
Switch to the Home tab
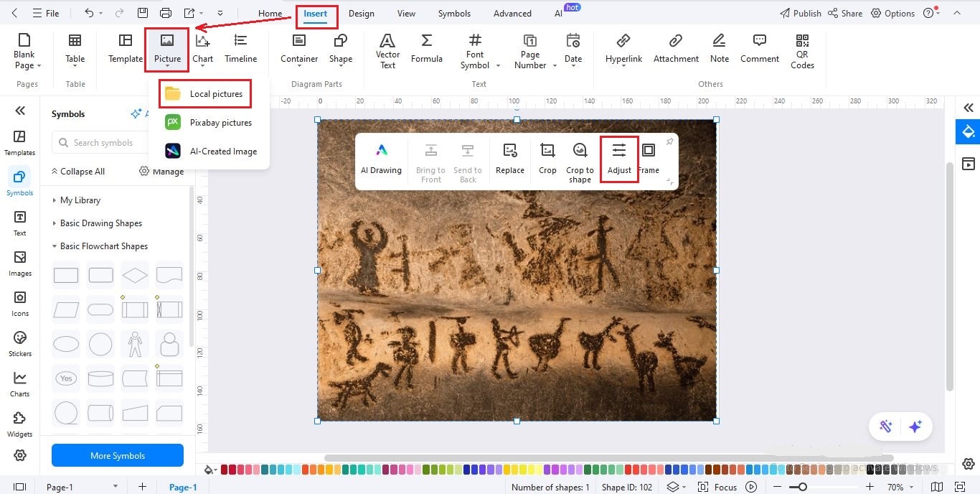tap(270, 13)
